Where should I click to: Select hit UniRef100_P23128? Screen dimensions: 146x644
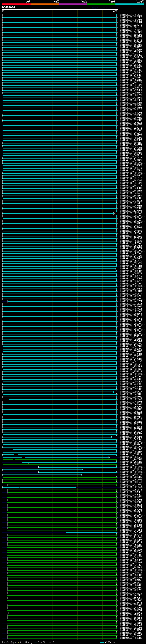click(x=131, y=201)
